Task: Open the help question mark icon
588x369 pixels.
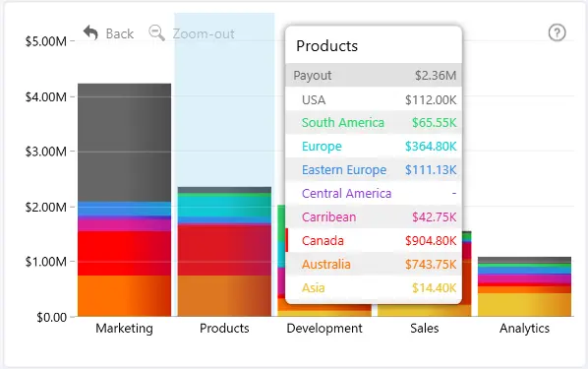Action: [x=557, y=32]
